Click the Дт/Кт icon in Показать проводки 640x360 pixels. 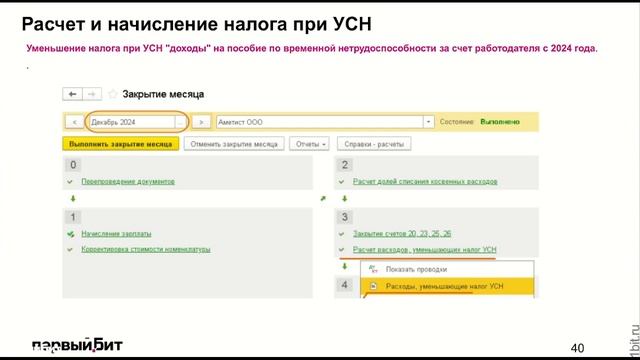[373, 269]
